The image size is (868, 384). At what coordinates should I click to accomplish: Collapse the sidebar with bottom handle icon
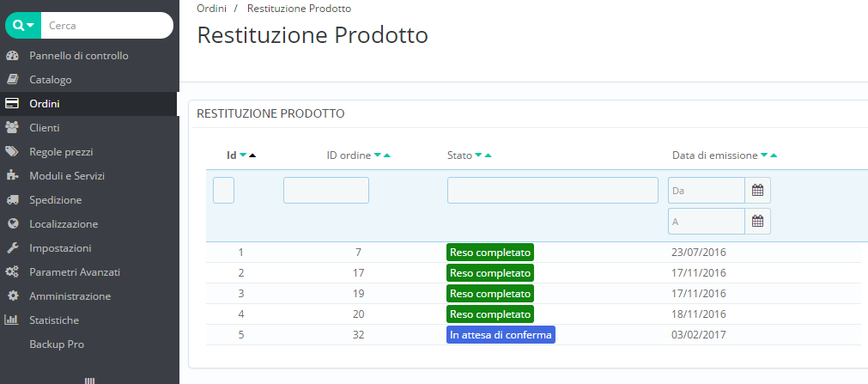click(89, 381)
